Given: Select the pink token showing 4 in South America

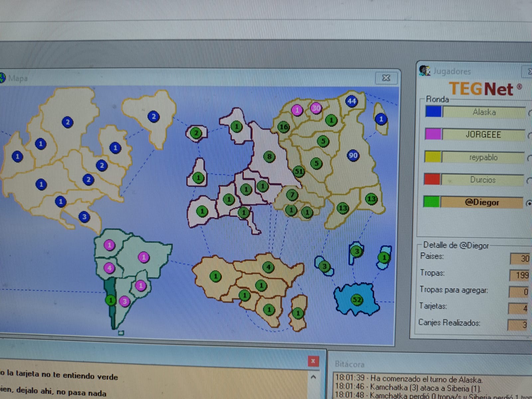Looking at the screenshot, I should coord(109,268).
